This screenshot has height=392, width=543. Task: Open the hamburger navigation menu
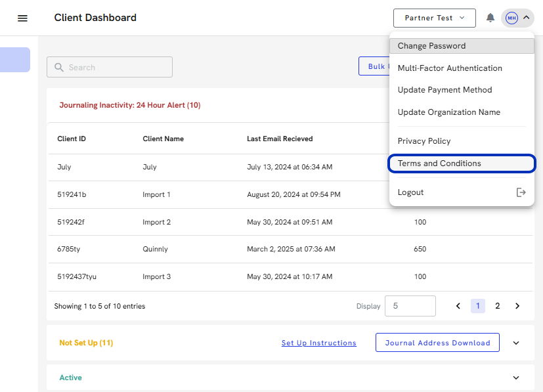[x=22, y=18]
